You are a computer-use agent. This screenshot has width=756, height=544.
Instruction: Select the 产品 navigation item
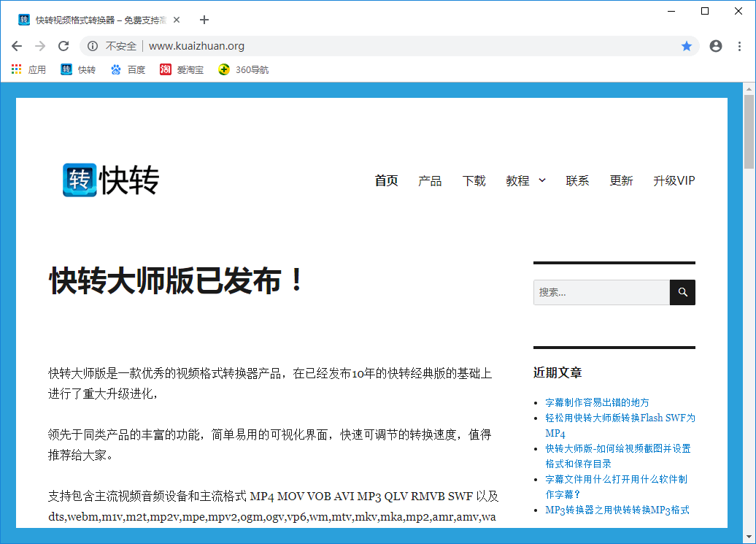tap(430, 181)
